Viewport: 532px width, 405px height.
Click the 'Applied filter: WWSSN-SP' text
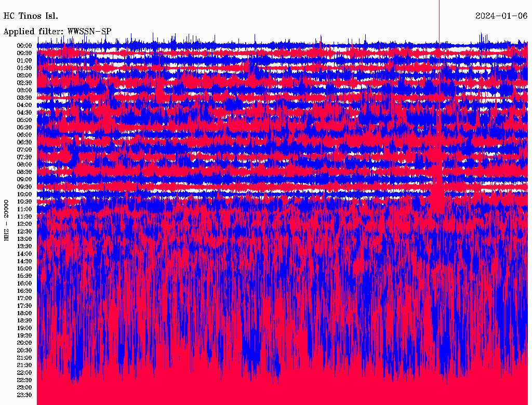[x=57, y=32]
